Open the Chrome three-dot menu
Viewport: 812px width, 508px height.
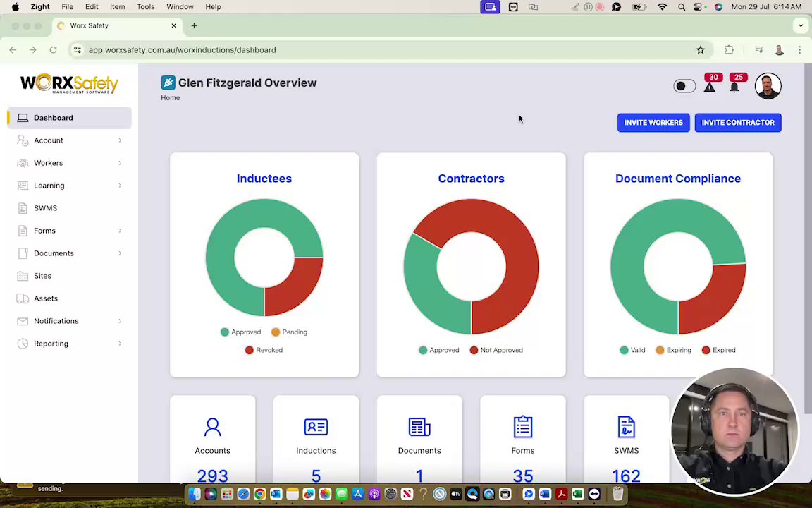(800, 50)
